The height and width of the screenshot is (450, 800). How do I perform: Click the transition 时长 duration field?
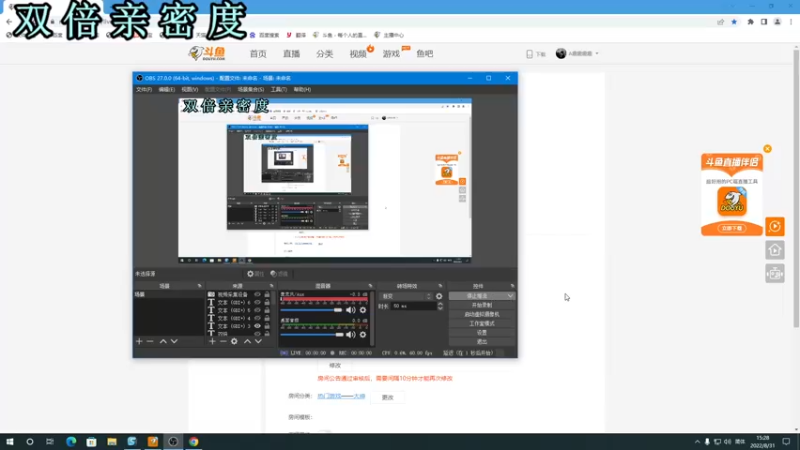414,306
